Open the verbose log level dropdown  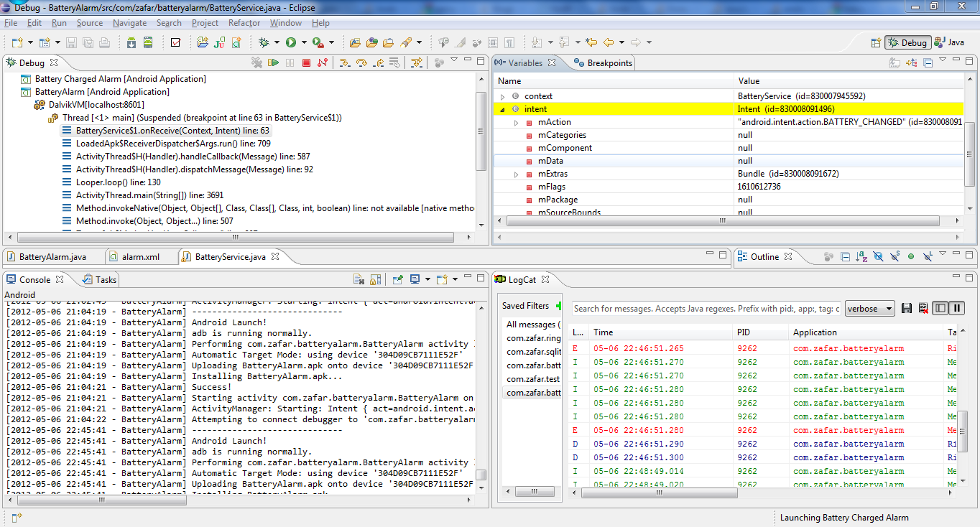869,309
